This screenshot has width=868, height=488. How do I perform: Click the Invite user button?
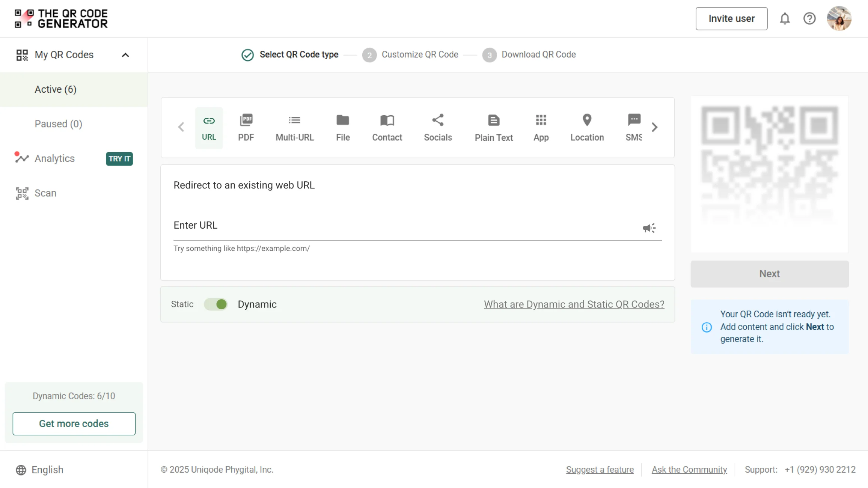coord(731,18)
